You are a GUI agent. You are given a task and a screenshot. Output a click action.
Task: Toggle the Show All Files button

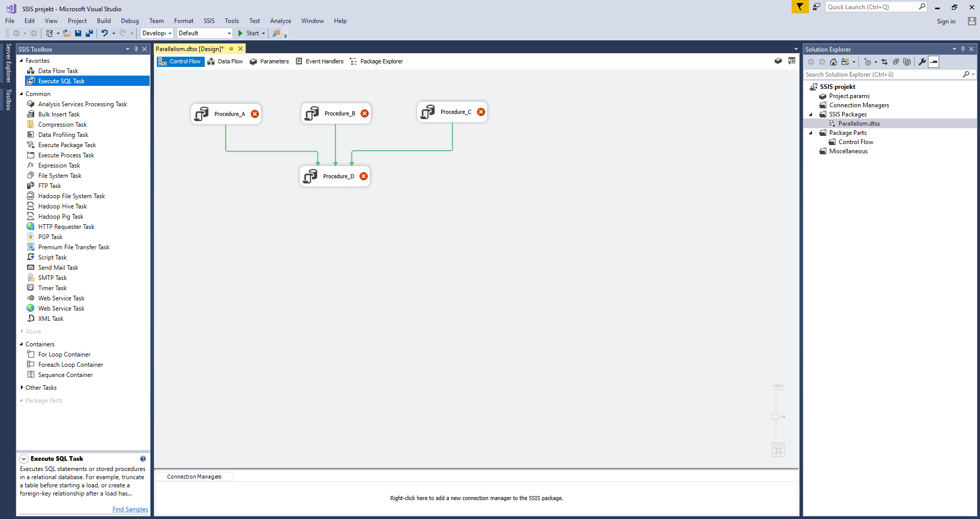tap(907, 62)
